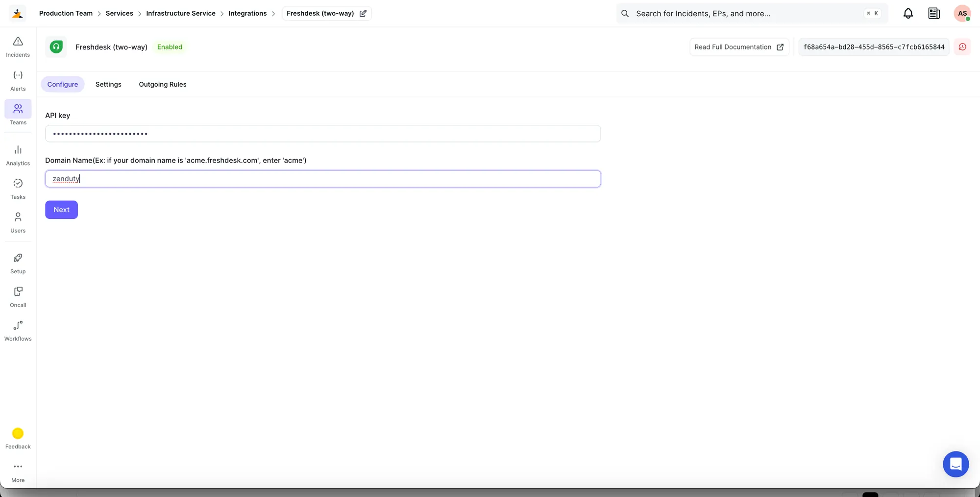Open Users in the sidebar
Image resolution: width=980 pixels, height=497 pixels.
pos(18,223)
